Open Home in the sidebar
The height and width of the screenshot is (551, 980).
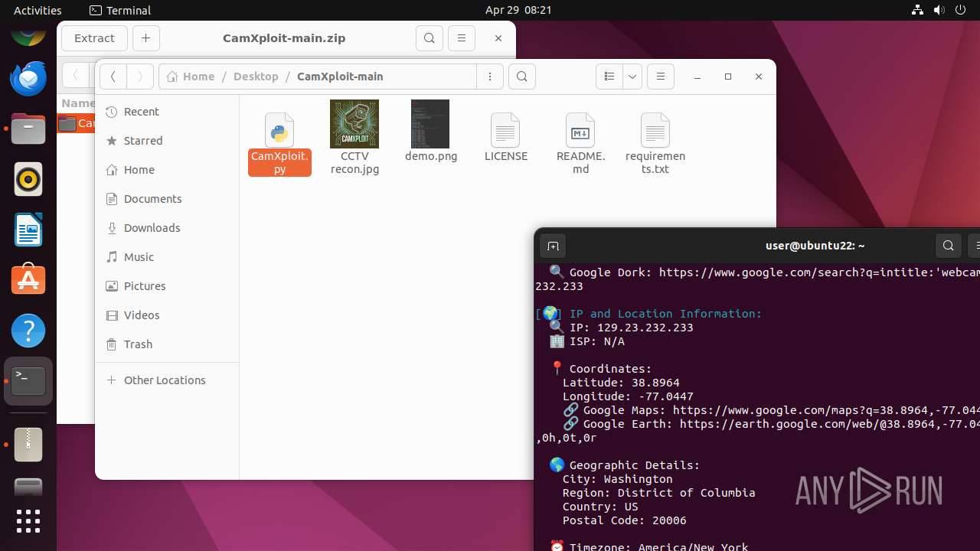(x=167, y=170)
